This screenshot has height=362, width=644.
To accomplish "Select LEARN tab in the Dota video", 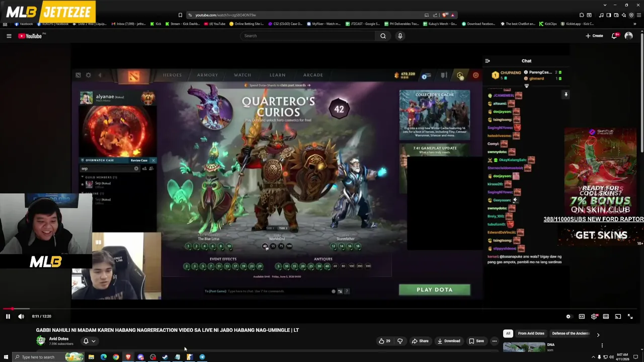I will click(277, 75).
